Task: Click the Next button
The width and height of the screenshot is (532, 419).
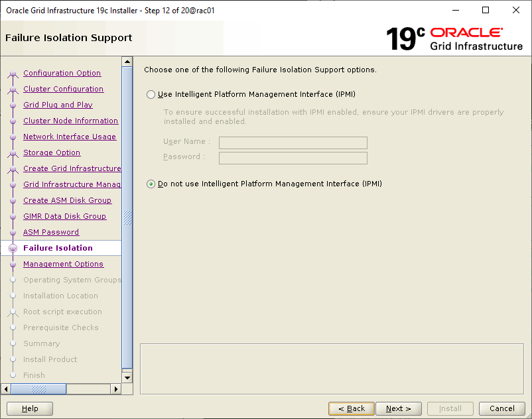Action: (398, 408)
